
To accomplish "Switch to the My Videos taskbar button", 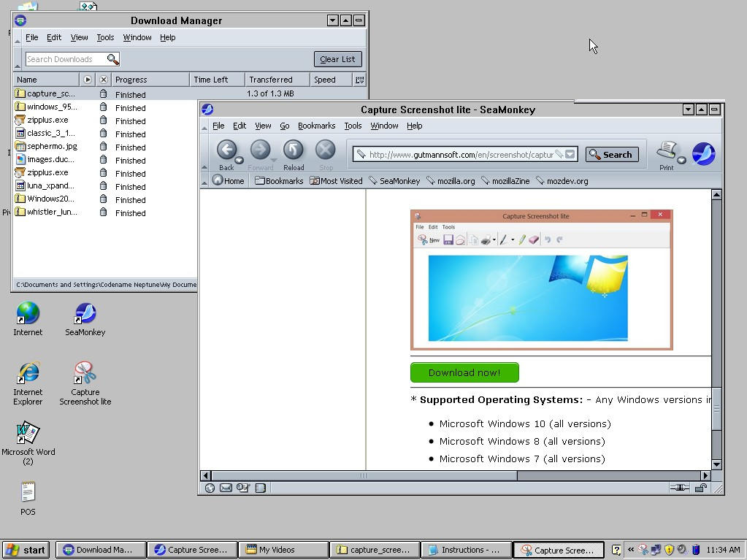I will 283,549.
